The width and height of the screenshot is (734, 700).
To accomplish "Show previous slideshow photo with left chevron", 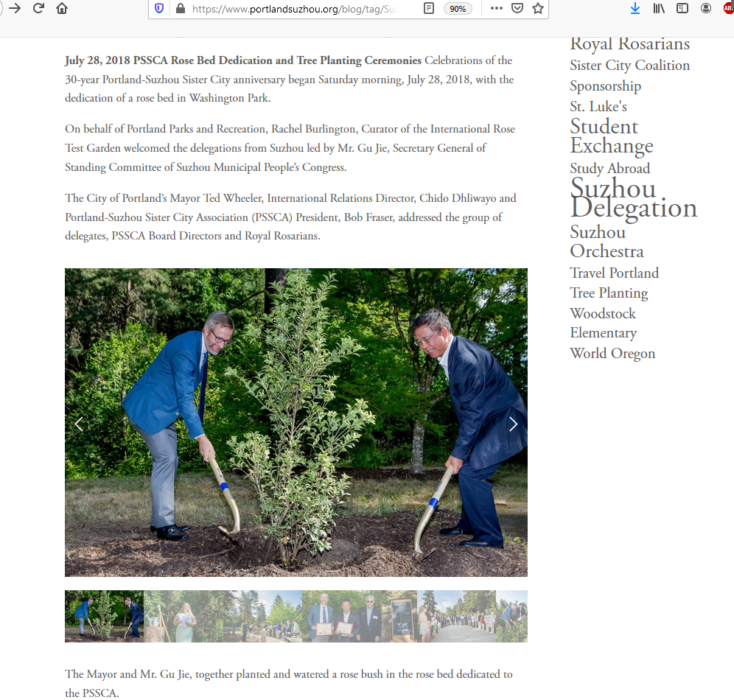I will pyautogui.click(x=79, y=424).
